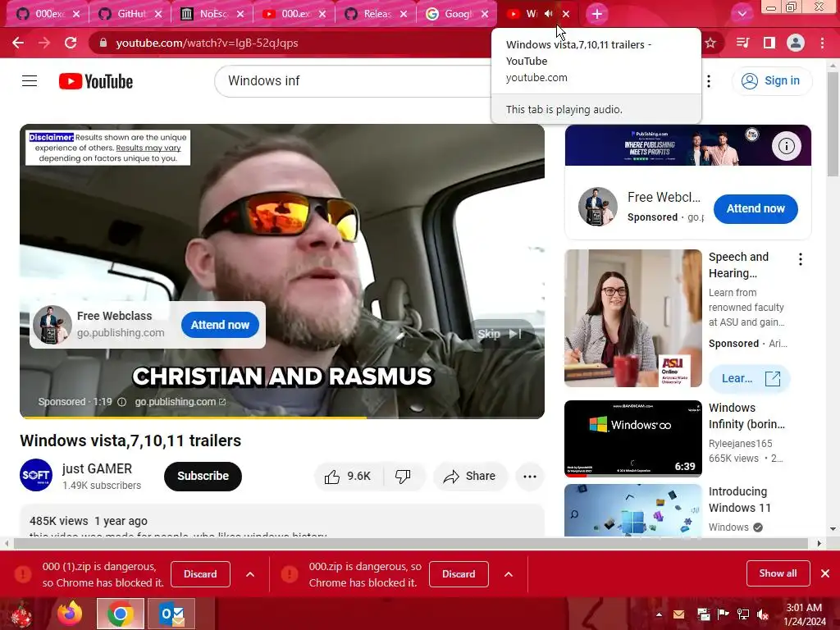Close the downloads bar
This screenshot has width=840, height=630.
coord(825,573)
